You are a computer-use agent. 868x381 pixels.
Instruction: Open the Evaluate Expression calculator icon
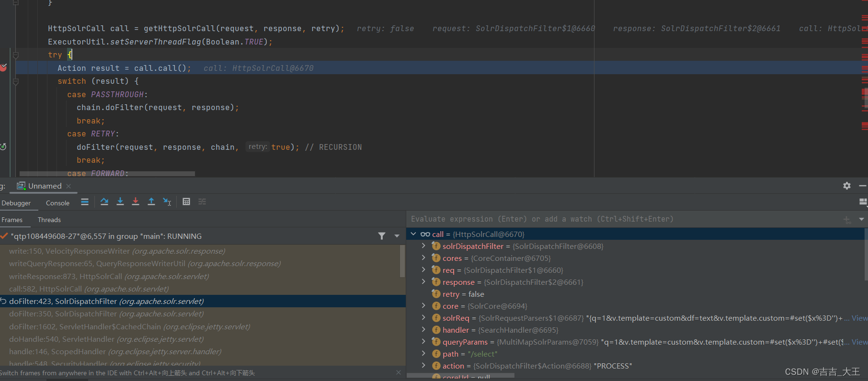pyautogui.click(x=186, y=202)
